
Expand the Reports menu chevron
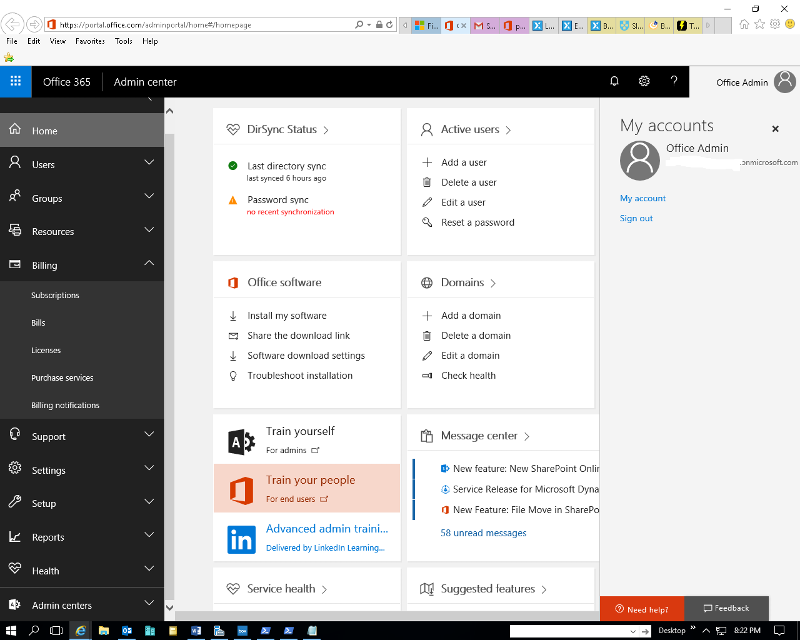tap(149, 535)
